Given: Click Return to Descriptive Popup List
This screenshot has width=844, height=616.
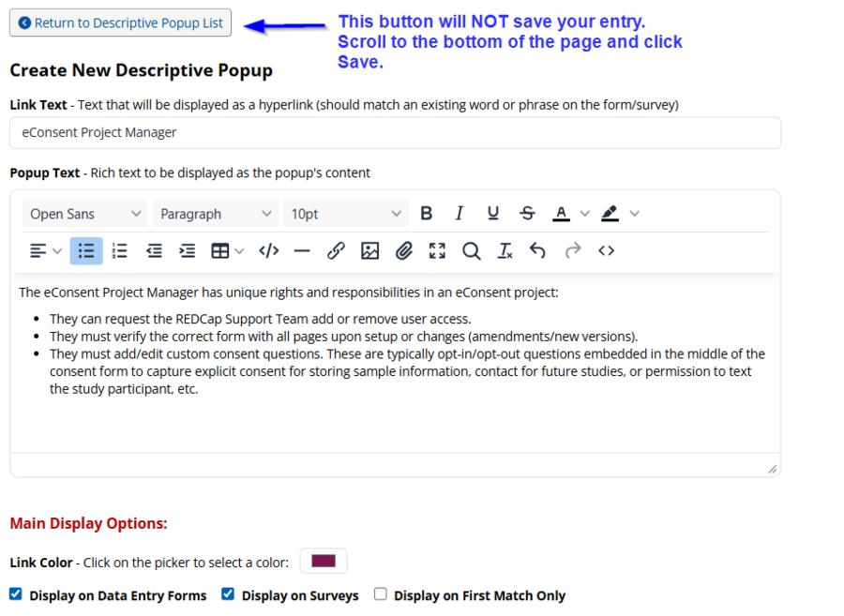Looking at the screenshot, I should pyautogui.click(x=120, y=23).
